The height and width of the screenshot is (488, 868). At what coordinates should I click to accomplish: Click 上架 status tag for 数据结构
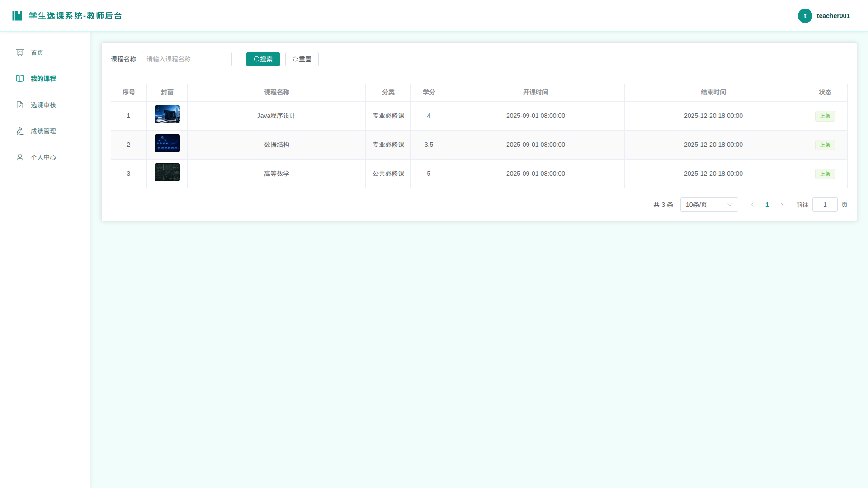point(825,145)
